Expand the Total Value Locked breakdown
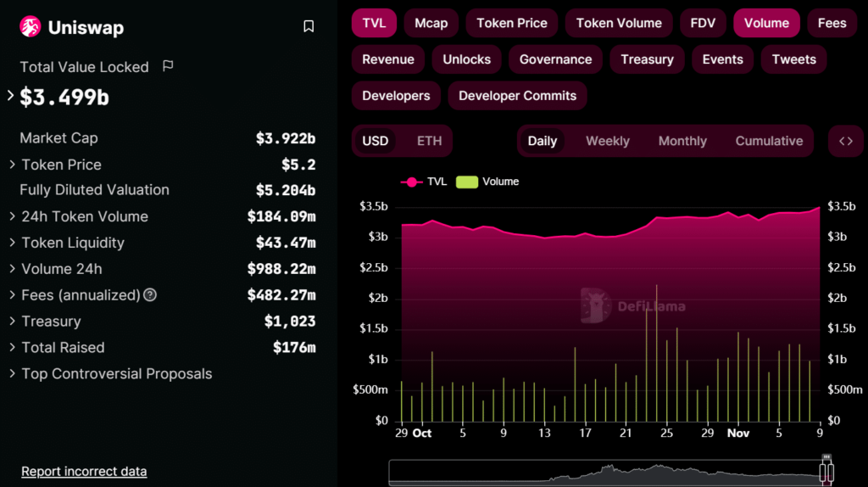The image size is (868, 487). tap(11, 96)
